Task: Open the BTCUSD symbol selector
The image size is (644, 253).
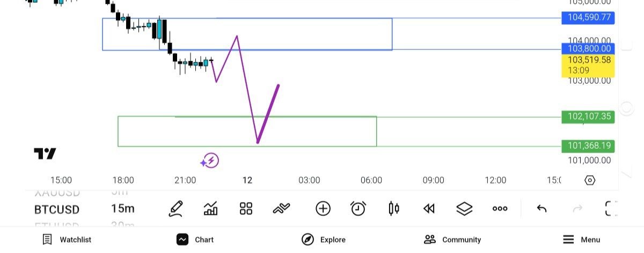Action: (x=57, y=209)
